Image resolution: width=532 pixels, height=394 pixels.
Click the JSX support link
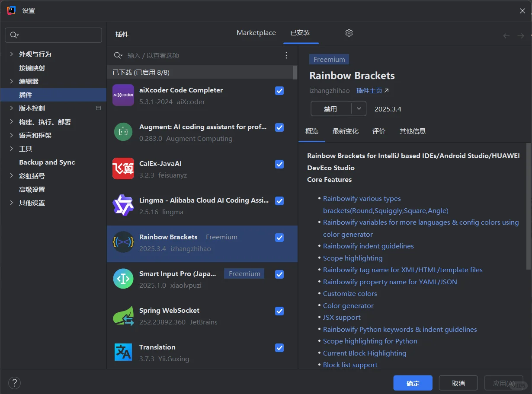point(342,318)
